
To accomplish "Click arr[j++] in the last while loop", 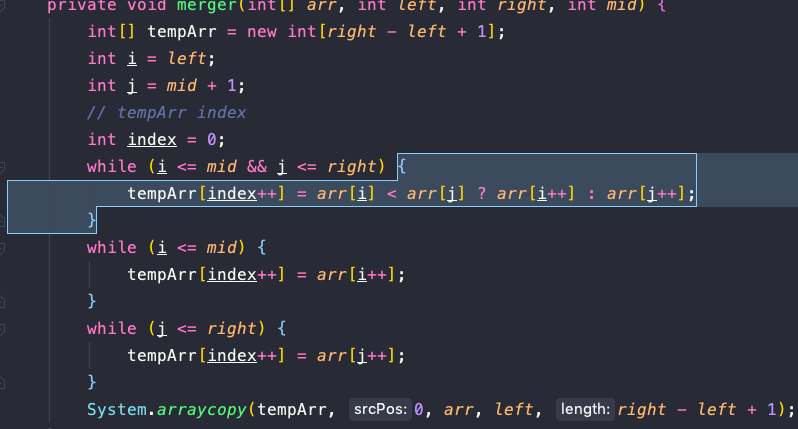I will [355, 355].
